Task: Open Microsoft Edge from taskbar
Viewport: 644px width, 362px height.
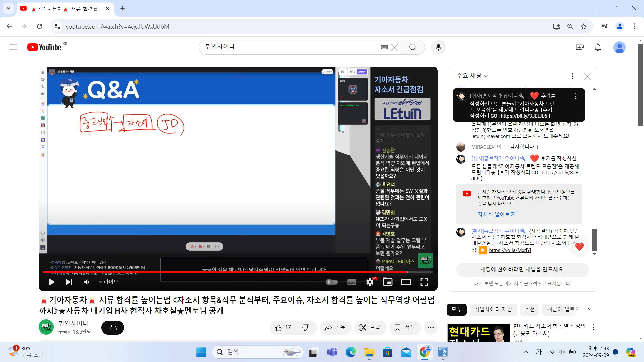Action: [351, 352]
